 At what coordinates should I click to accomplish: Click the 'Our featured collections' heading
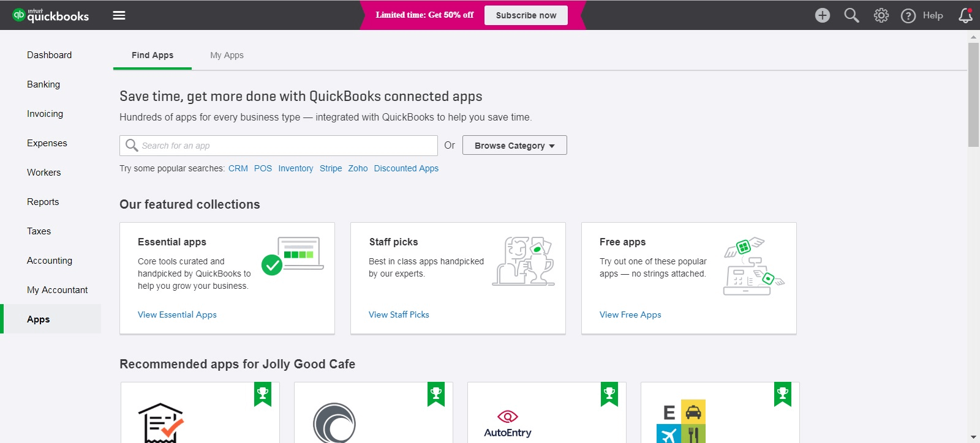pyautogui.click(x=190, y=204)
